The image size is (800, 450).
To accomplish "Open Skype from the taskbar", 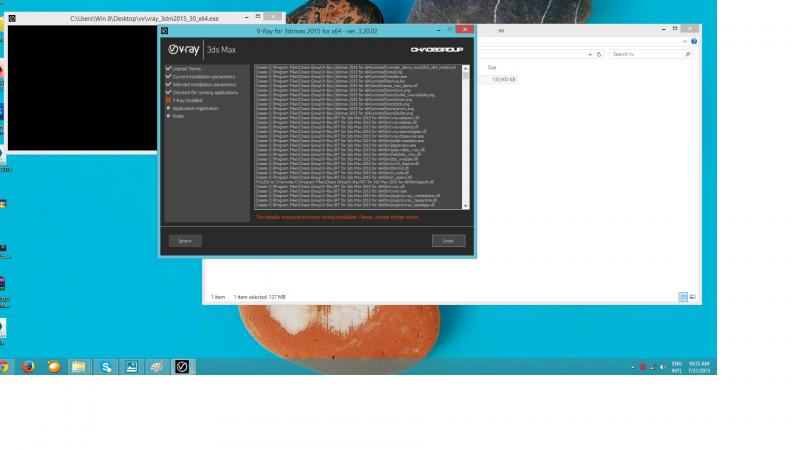I will (106, 366).
